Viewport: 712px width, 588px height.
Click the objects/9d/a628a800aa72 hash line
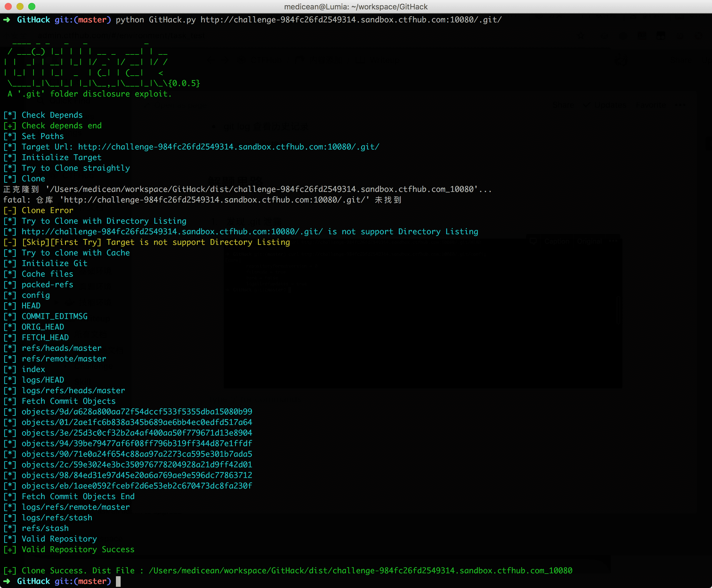click(137, 412)
